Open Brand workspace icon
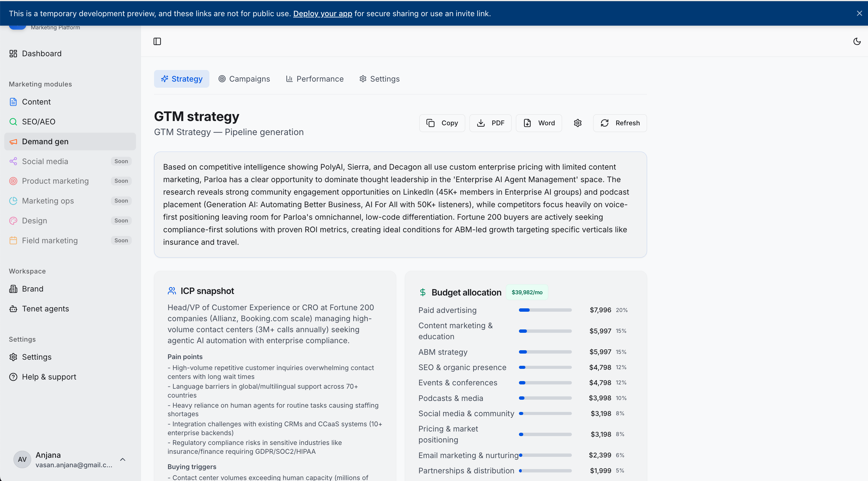The width and height of the screenshot is (868, 481). (x=13, y=289)
